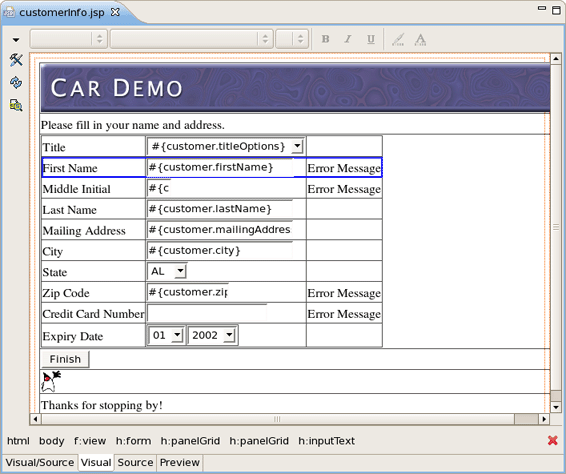Click the vertical scrollbar down arrow
Image resolution: width=566 pixels, height=474 pixels.
pyautogui.click(x=556, y=407)
